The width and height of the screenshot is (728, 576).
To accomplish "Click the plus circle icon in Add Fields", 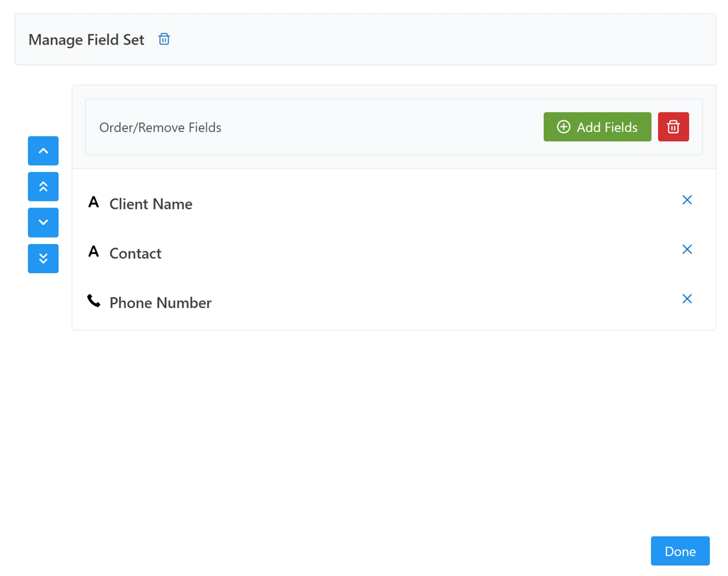I will coord(563,127).
